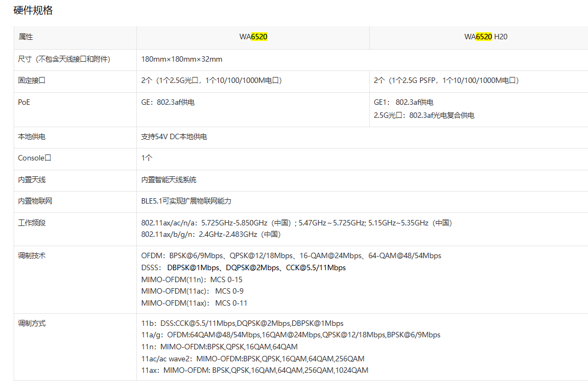Select the 本地供电 row label
This screenshot has height=381, width=588.
32,136
